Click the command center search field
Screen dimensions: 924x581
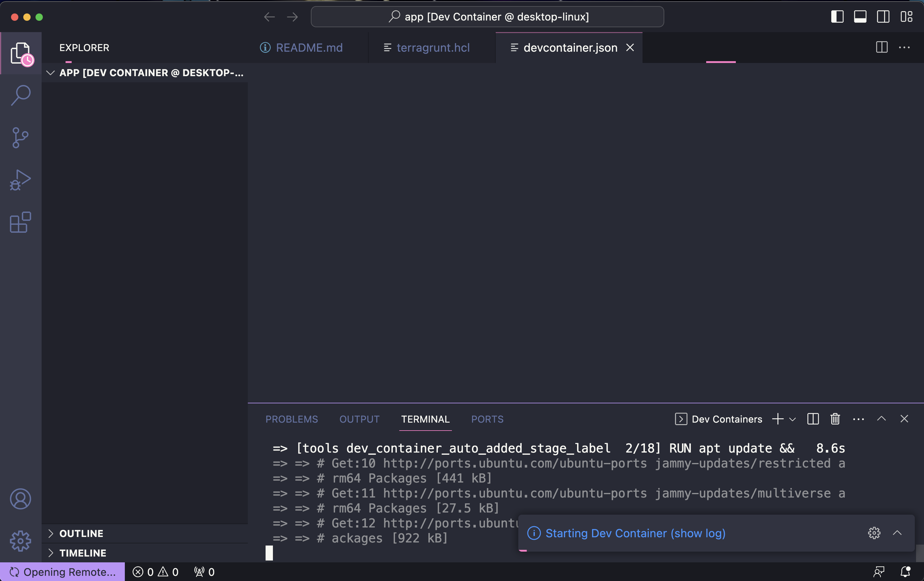click(487, 17)
